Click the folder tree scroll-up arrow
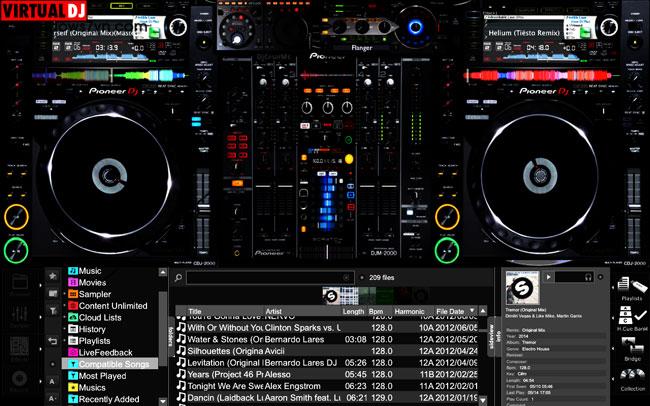 point(163,272)
